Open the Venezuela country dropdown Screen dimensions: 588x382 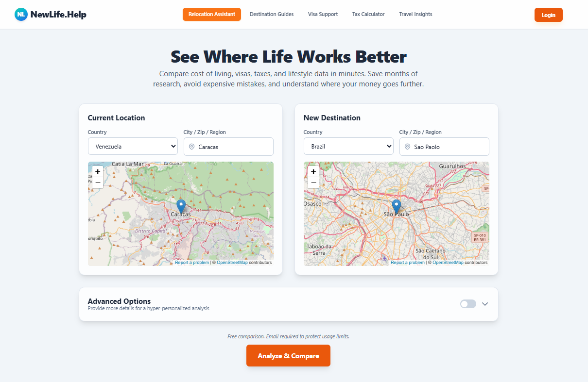point(133,146)
